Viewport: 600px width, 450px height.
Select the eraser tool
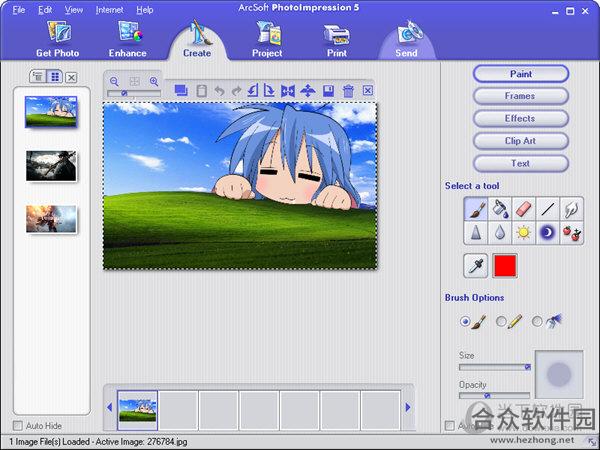pyautogui.click(x=523, y=209)
